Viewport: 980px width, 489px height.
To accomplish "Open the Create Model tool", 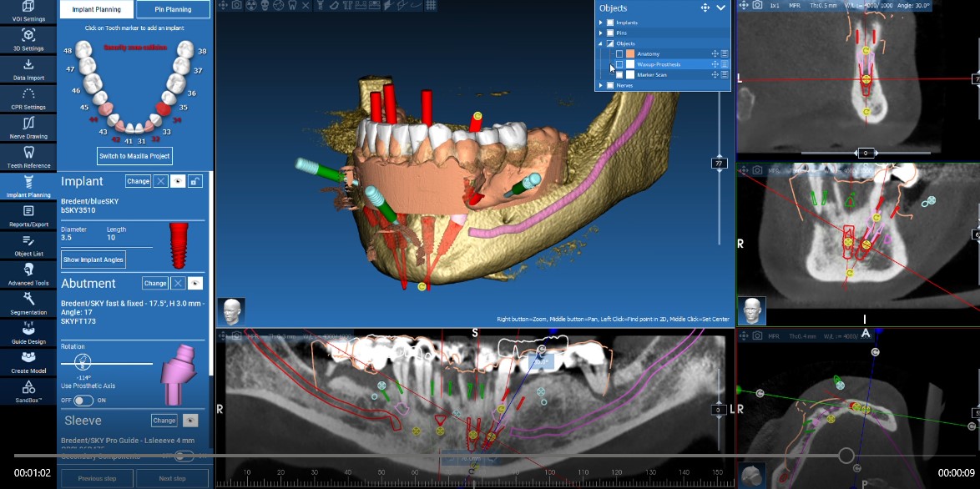I will click(x=28, y=360).
